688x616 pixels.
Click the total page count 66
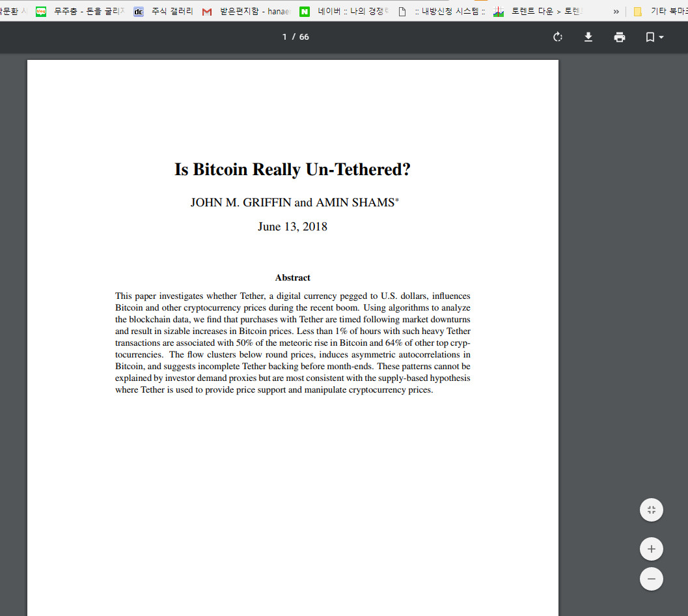[x=304, y=37]
